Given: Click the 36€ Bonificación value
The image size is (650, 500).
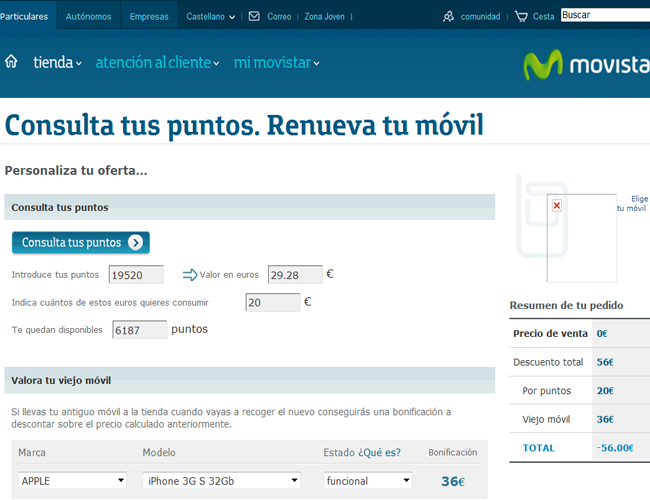Looking at the screenshot, I should pyautogui.click(x=453, y=481).
